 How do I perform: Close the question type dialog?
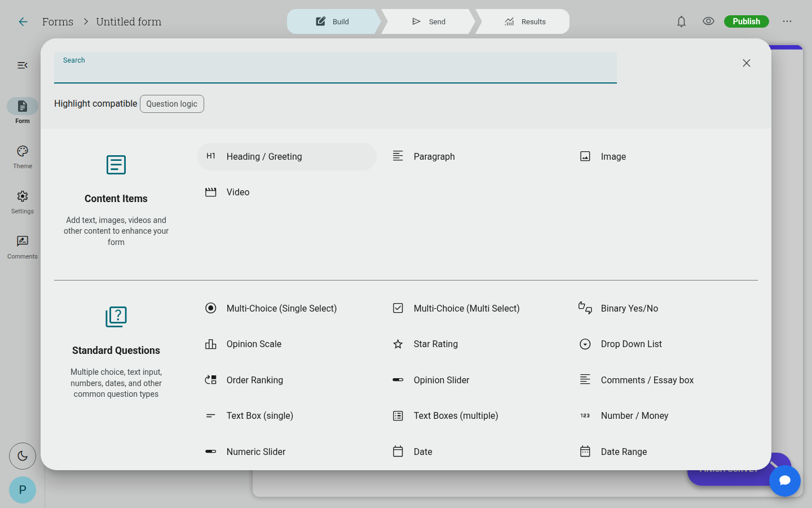click(x=747, y=63)
